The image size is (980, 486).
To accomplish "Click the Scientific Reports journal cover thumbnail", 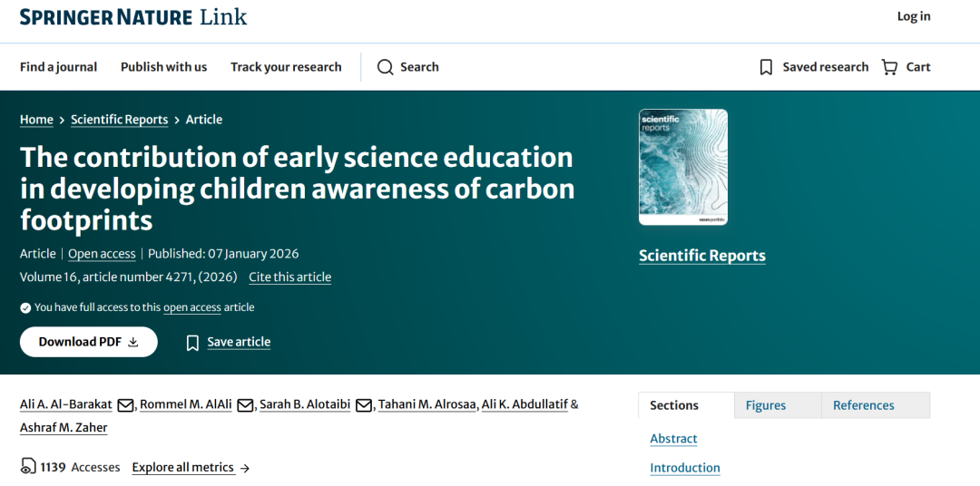I will click(683, 167).
